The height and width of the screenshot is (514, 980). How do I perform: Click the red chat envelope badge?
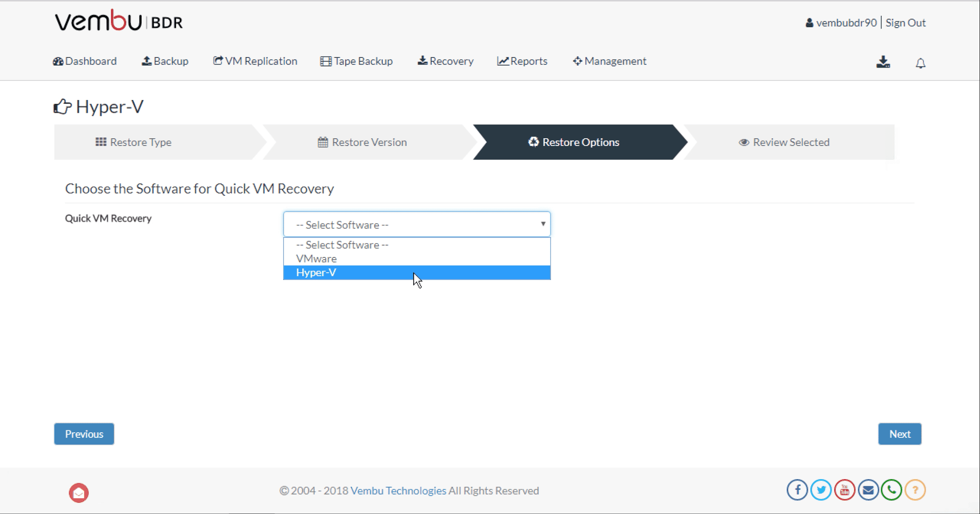coord(79,493)
